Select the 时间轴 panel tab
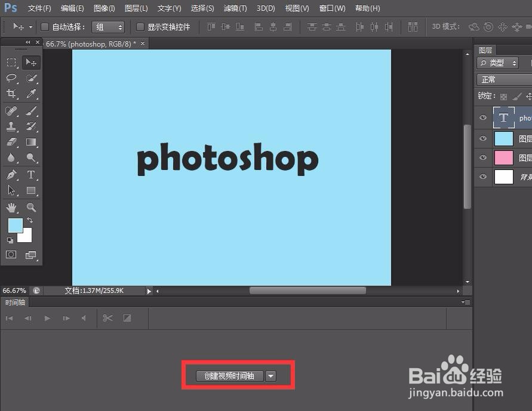 tap(15, 302)
